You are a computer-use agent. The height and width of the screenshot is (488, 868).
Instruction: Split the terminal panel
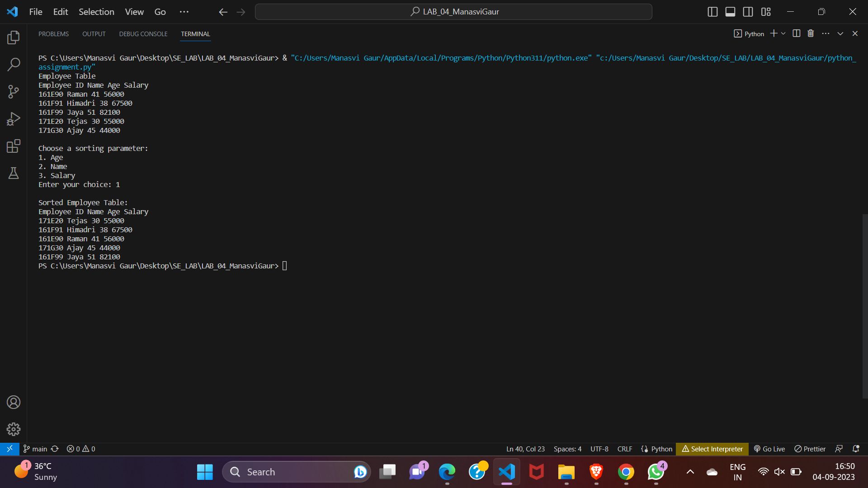[797, 33]
